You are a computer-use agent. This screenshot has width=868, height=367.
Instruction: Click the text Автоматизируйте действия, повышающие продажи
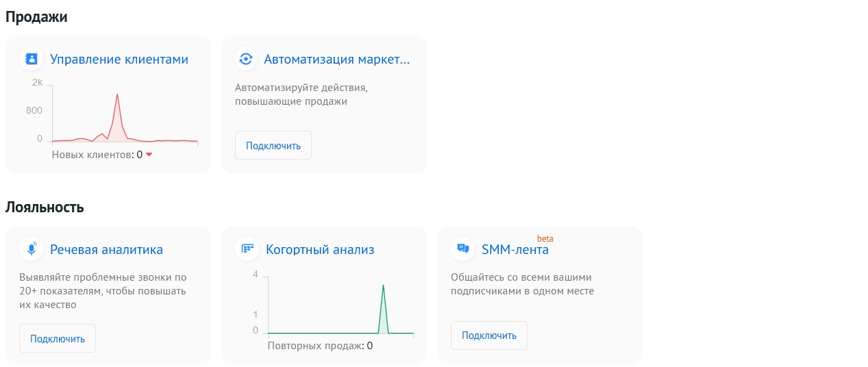tap(302, 95)
